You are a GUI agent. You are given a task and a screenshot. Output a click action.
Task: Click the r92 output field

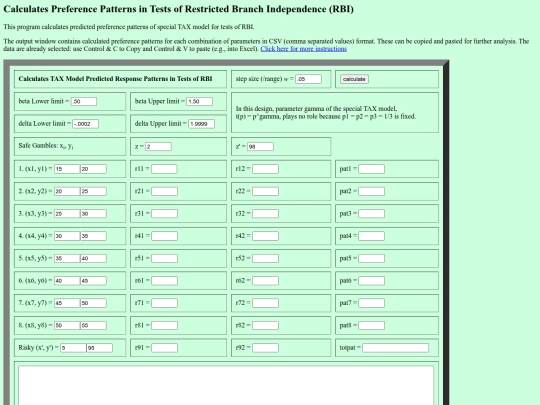click(265, 348)
